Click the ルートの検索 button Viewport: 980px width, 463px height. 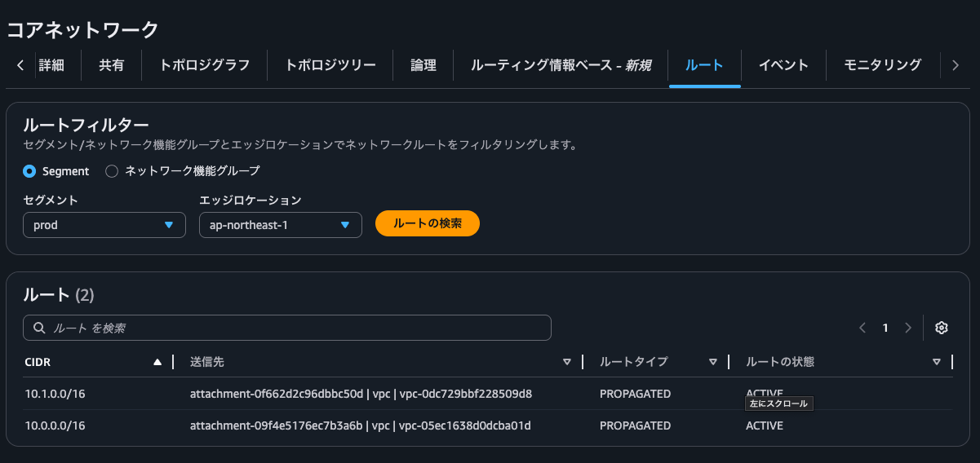pyautogui.click(x=427, y=223)
